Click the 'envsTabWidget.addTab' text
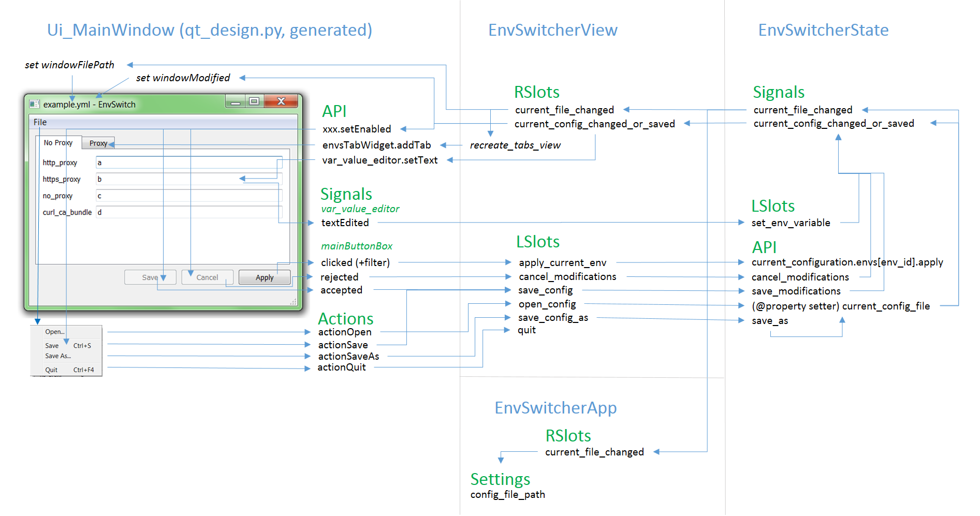Viewport: 980px width, 516px height. coord(376,145)
